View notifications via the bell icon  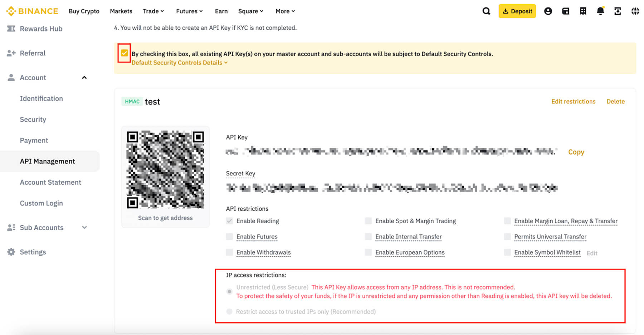(600, 11)
